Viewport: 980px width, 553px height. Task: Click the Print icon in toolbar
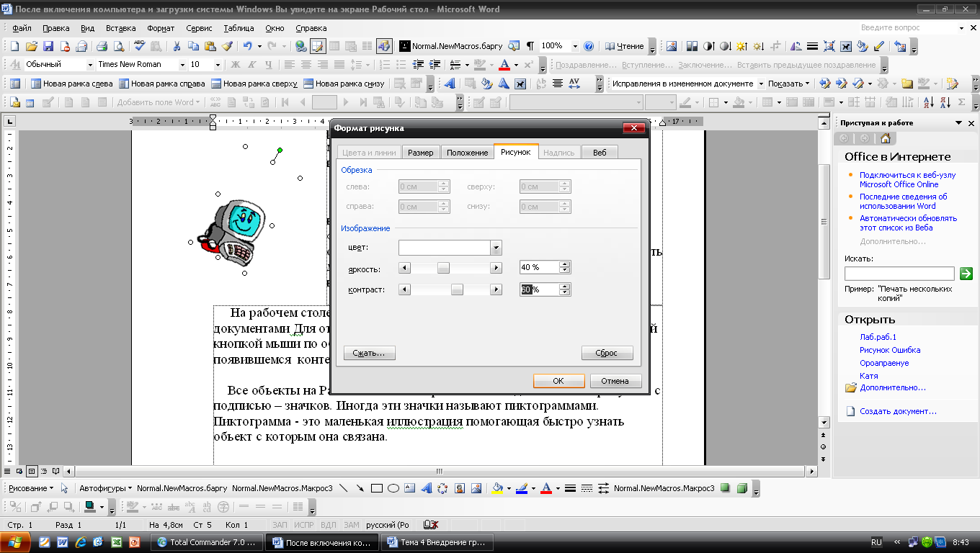pos(102,46)
